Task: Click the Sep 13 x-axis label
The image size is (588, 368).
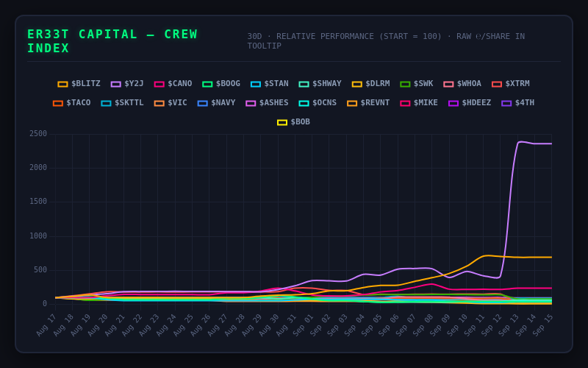Action: click(509, 325)
